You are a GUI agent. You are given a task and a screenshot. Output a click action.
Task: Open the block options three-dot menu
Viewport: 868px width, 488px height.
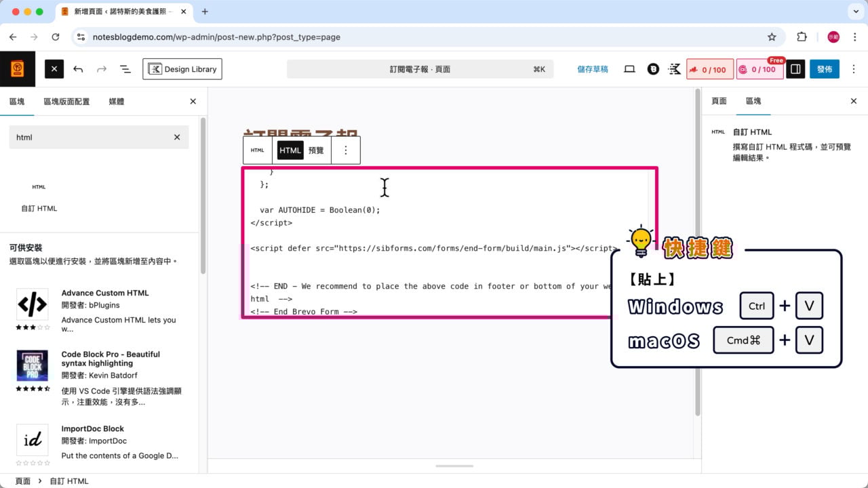tap(346, 150)
